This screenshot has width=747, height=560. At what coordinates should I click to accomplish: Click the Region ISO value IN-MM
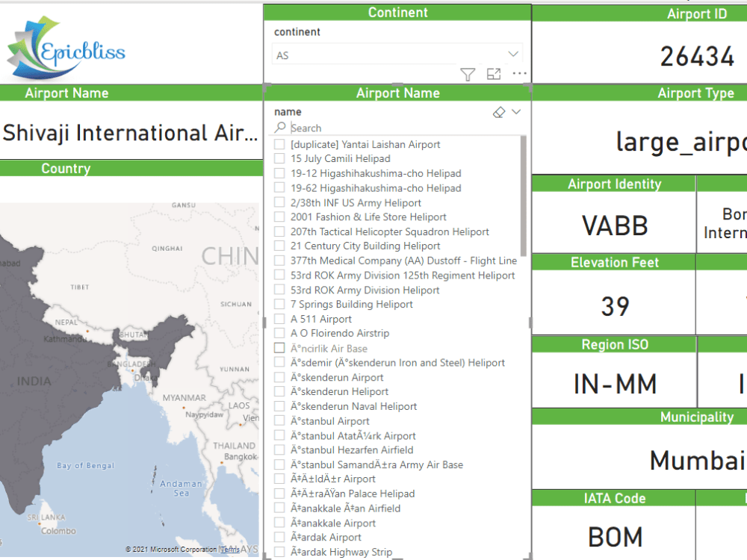[615, 384]
